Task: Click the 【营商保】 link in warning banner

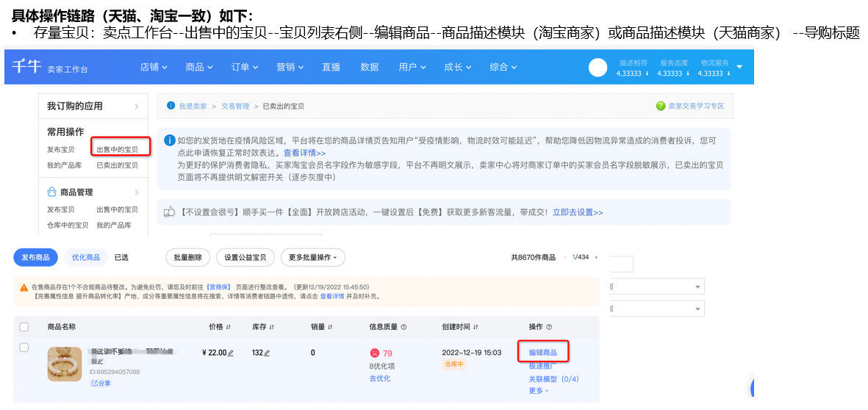Action: pyautogui.click(x=219, y=288)
